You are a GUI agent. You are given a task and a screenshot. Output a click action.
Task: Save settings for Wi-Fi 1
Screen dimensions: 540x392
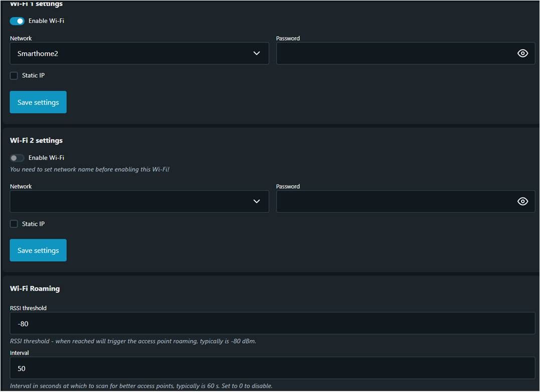tap(38, 102)
